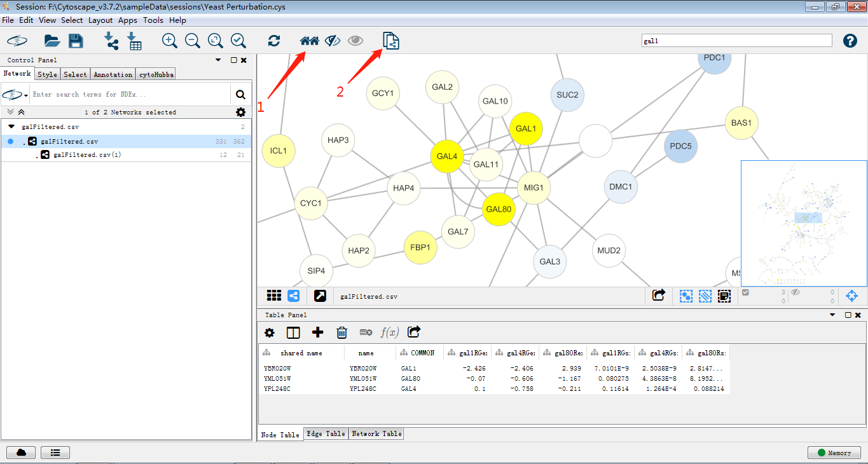Open the task history list button
This screenshot has height=464, width=868.
pos(55,453)
